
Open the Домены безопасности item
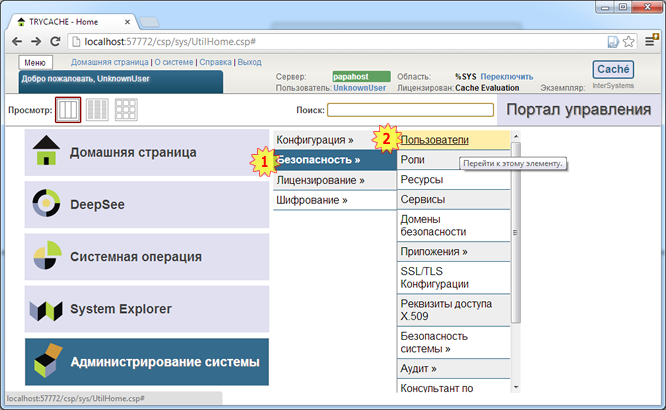click(454, 226)
